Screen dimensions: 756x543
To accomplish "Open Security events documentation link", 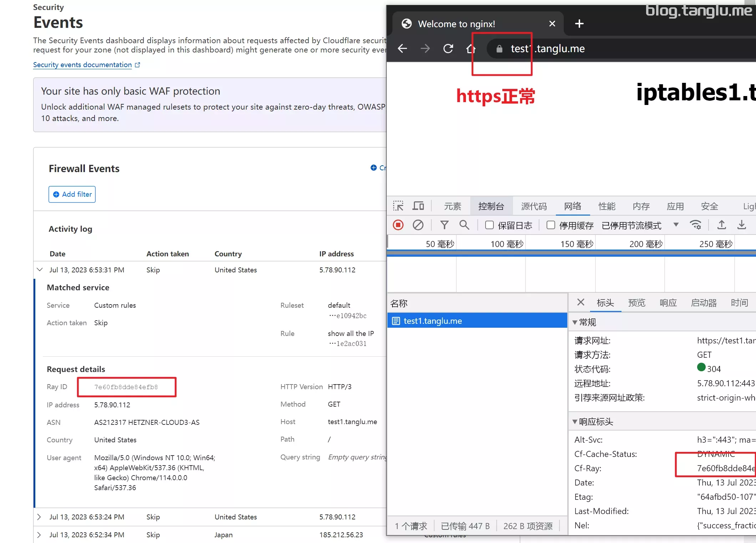I will click(83, 65).
